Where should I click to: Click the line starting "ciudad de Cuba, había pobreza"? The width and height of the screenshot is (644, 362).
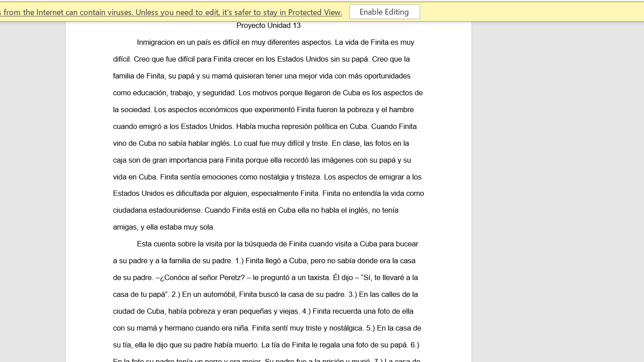263,311
